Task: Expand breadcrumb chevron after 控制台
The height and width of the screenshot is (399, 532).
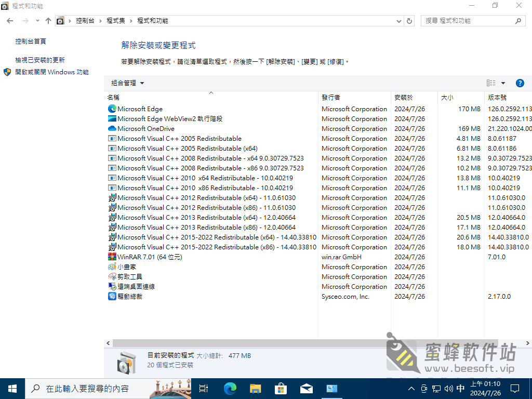Action: coord(100,21)
